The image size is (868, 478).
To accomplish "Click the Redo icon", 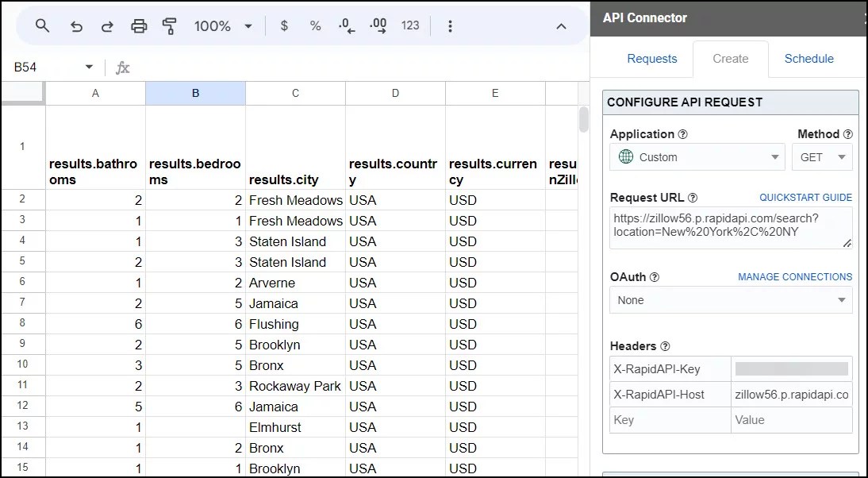I will (x=107, y=25).
